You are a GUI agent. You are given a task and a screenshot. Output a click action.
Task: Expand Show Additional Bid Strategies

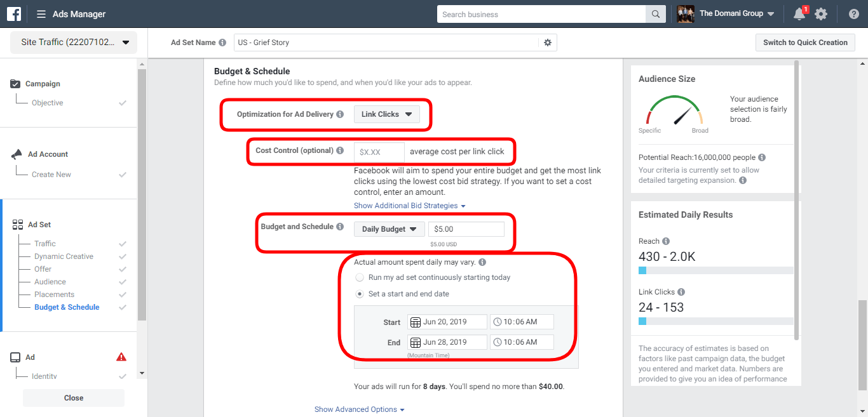410,206
